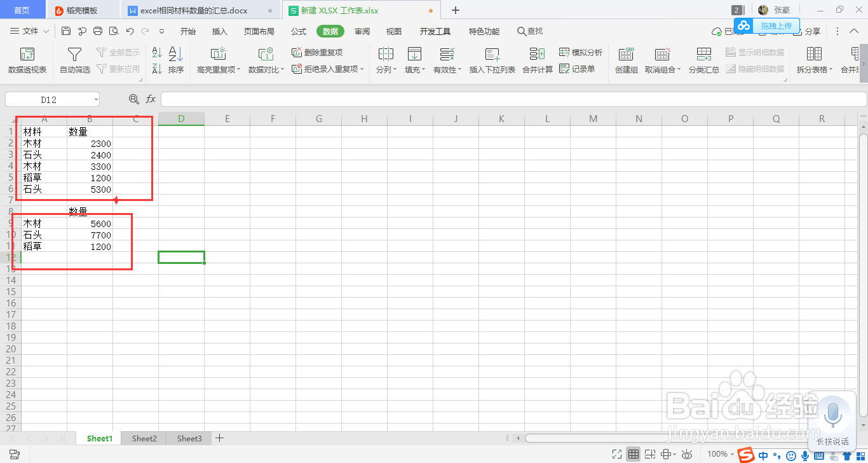Click the insert function fx icon

tap(151, 99)
